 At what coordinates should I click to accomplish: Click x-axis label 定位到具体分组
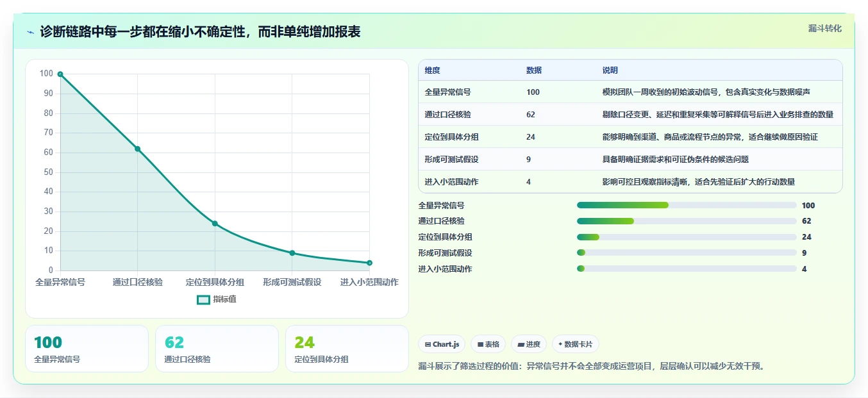point(215,282)
